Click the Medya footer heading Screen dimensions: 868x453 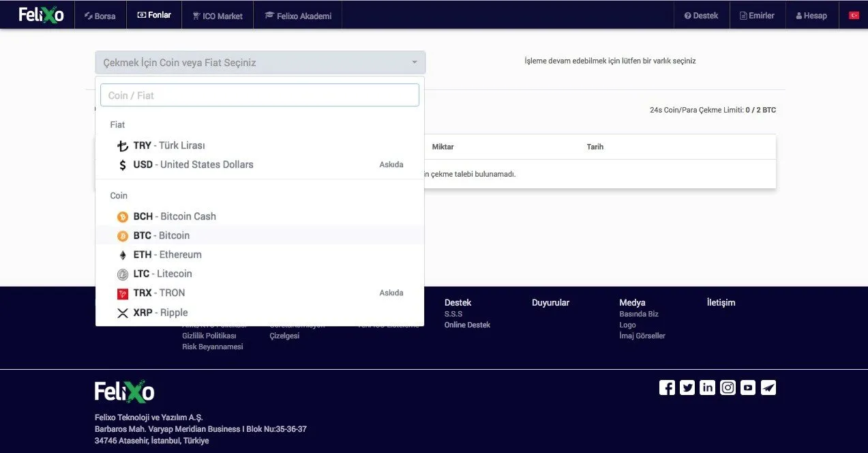pos(632,302)
